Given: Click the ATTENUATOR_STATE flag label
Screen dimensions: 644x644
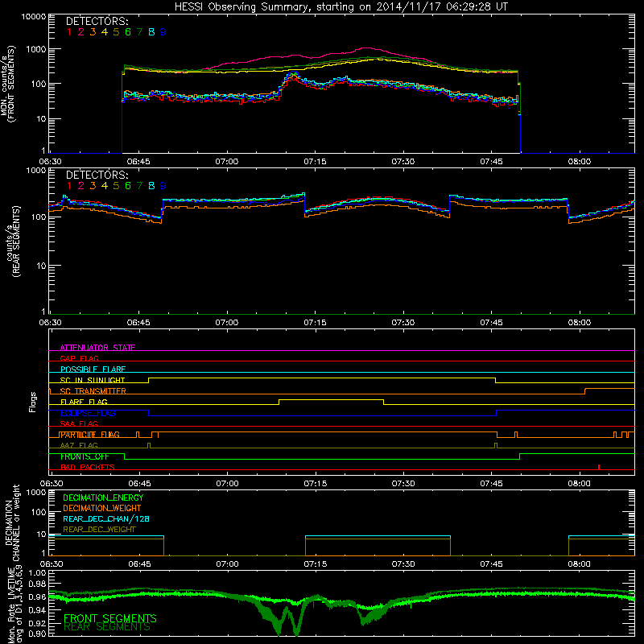Looking at the screenshot, I should [x=97, y=348].
